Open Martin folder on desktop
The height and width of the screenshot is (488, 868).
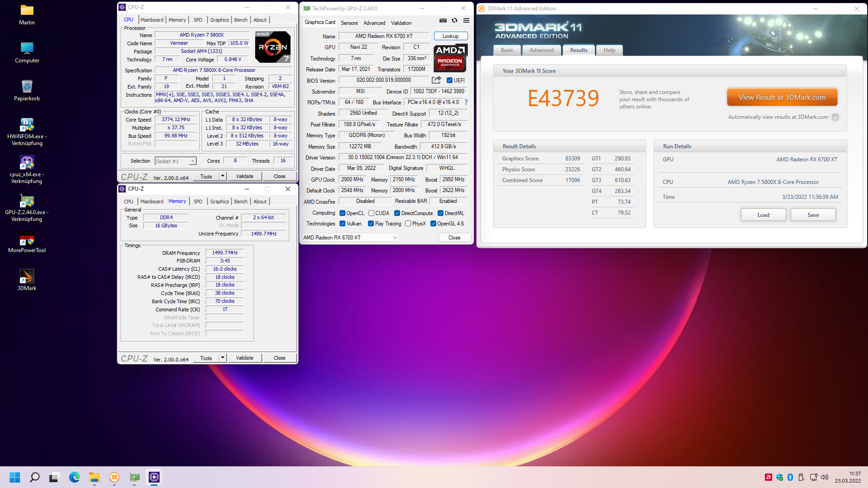click(x=27, y=14)
